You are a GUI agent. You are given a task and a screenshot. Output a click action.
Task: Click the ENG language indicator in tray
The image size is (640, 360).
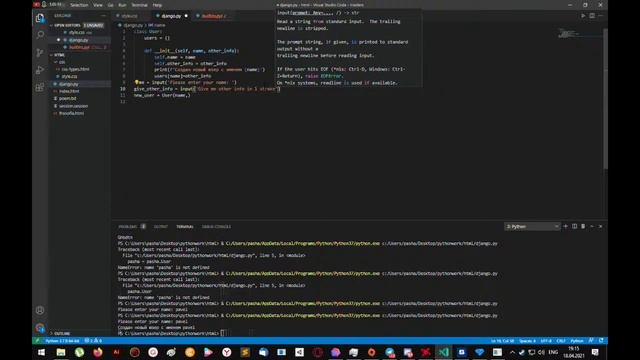[x=553, y=352]
